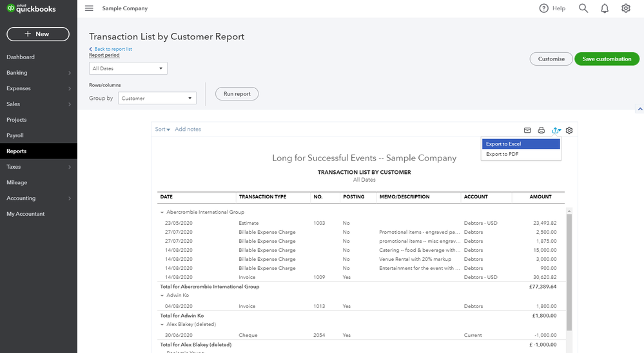Image resolution: width=644 pixels, height=353 pixels.
Task: Open the Group by Customer dropdown
Action: coord(157,99)
